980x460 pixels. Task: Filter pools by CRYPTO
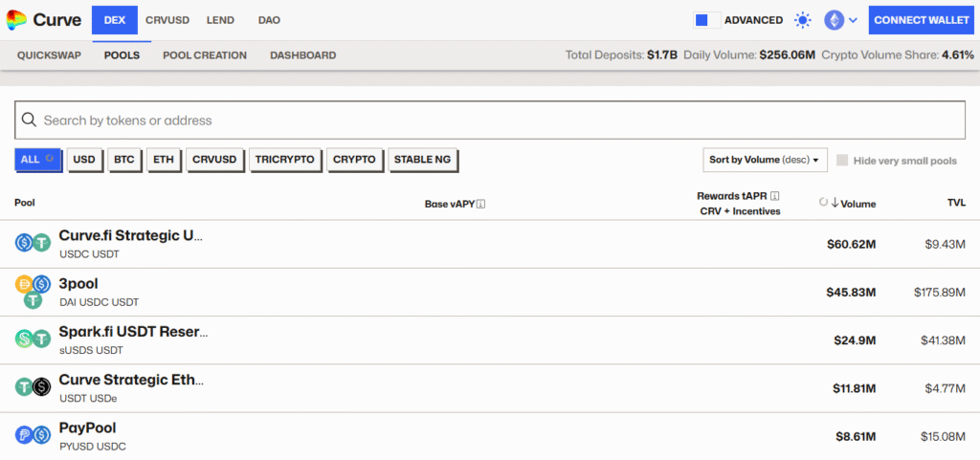click(x=354, y=159)
